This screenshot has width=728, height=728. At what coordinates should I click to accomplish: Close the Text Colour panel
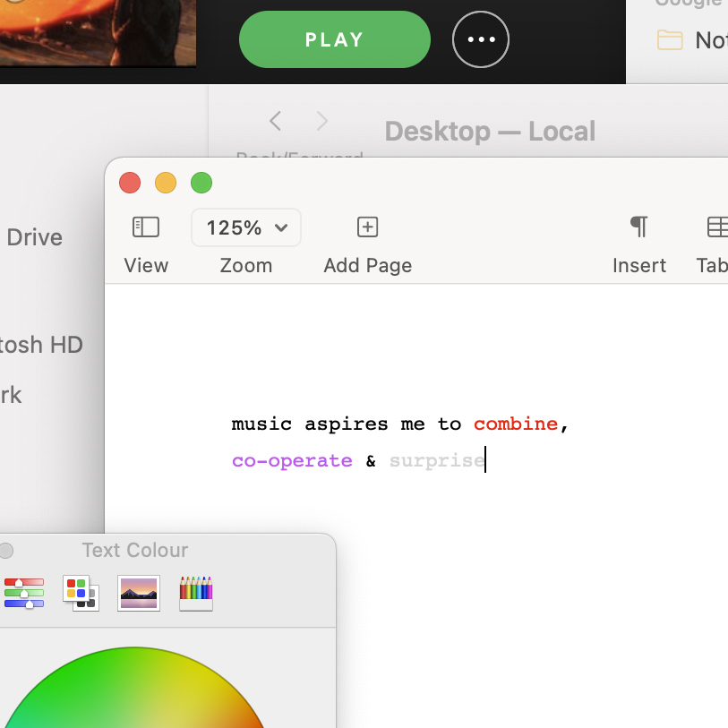point(6,550)
